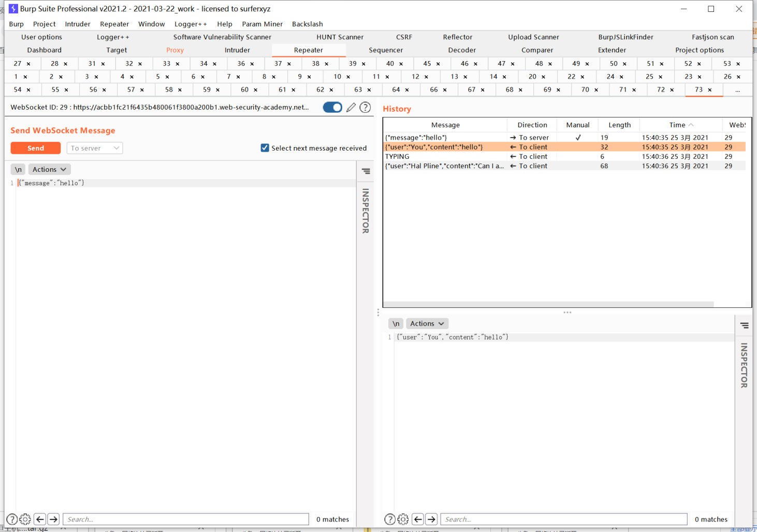
Task: Focus the left editor Search field
Action: (186, 519)
